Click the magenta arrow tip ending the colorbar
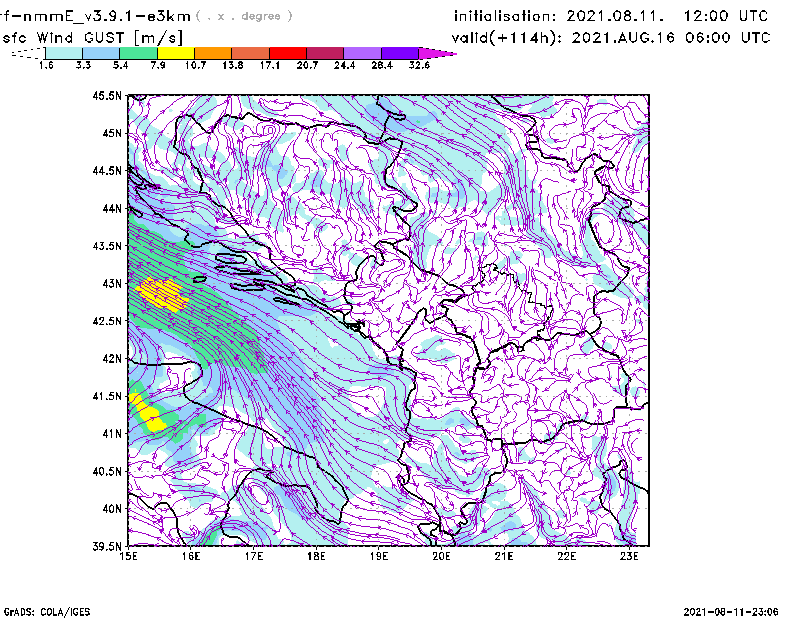Viewport: 800px width, 618px height. [438, 52]
